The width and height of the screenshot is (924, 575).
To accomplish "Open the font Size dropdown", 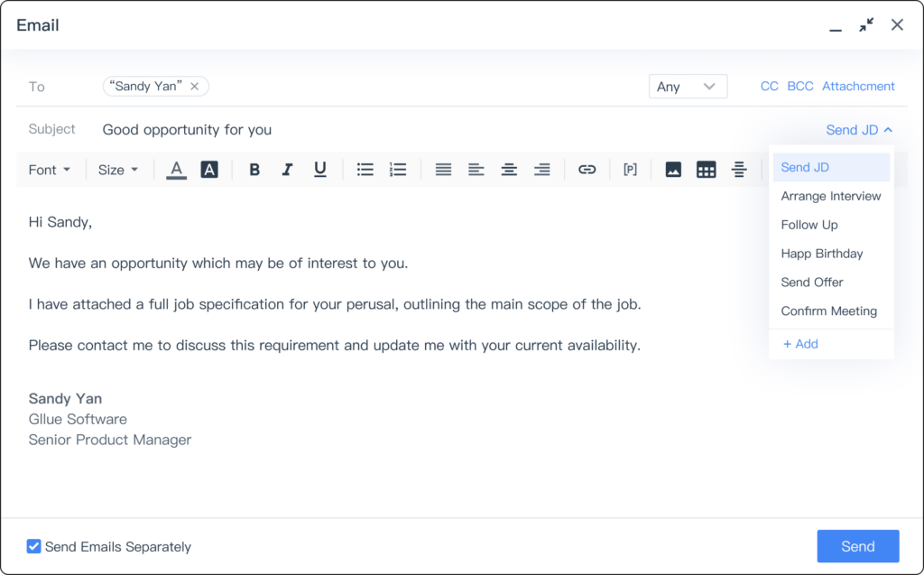I will pos(118,169).
